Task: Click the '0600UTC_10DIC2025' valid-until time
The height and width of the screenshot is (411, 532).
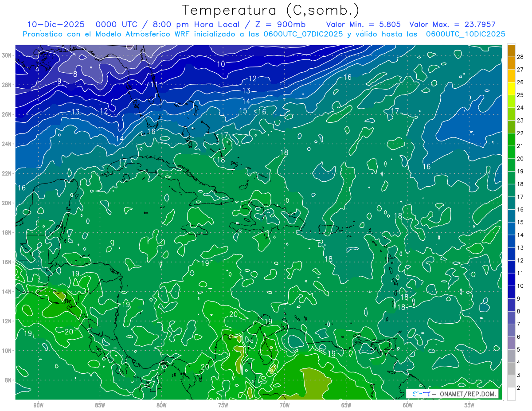Action: click(x=465, y=34)
